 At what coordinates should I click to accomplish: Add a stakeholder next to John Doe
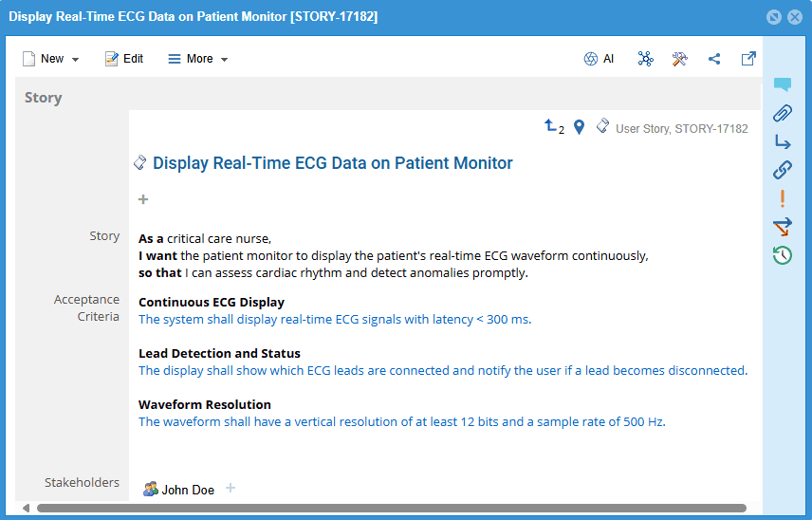(x=231, y=489)
